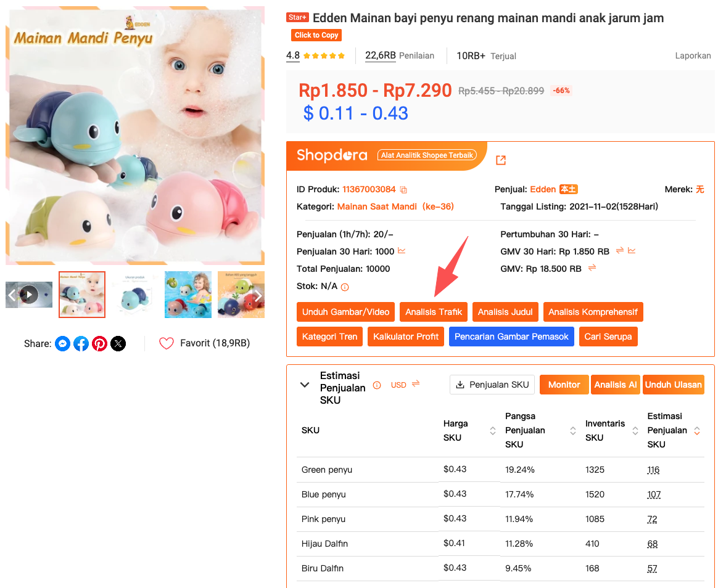
Task: Open the 30-day sales chart icon
Action: click(x=402, y=251)
